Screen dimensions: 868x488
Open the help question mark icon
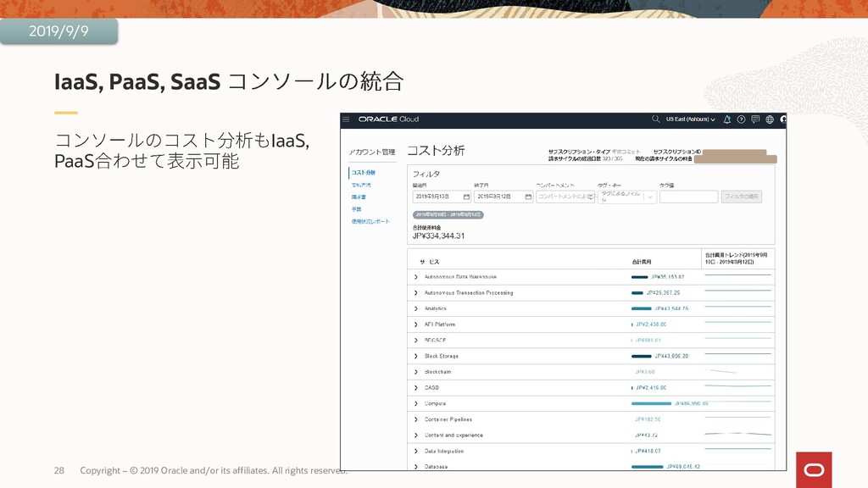coord(741,119)
